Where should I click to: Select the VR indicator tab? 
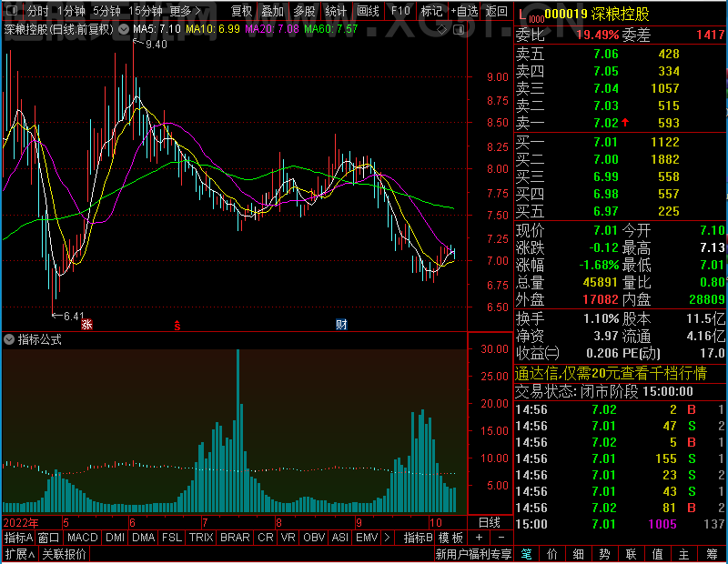pos(288,538)
